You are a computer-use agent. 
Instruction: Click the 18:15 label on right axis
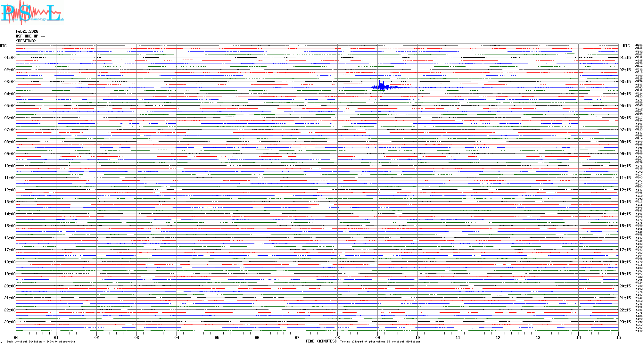625,262
